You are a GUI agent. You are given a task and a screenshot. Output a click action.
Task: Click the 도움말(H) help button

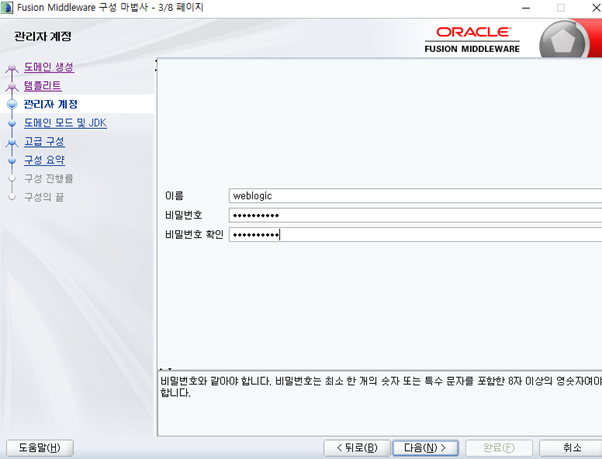(x=40, y=448)
